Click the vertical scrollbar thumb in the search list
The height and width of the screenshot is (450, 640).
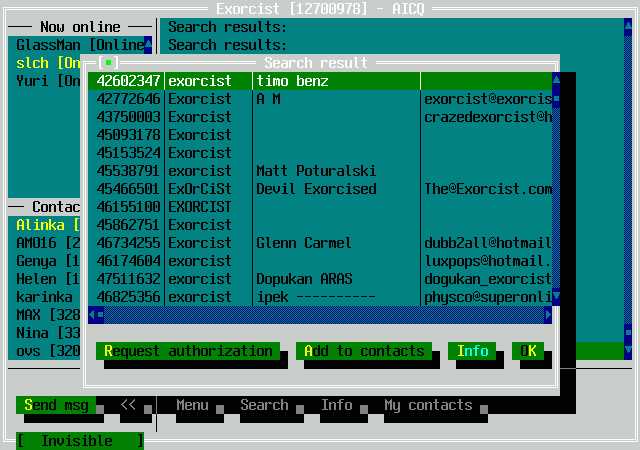(556, 99)
